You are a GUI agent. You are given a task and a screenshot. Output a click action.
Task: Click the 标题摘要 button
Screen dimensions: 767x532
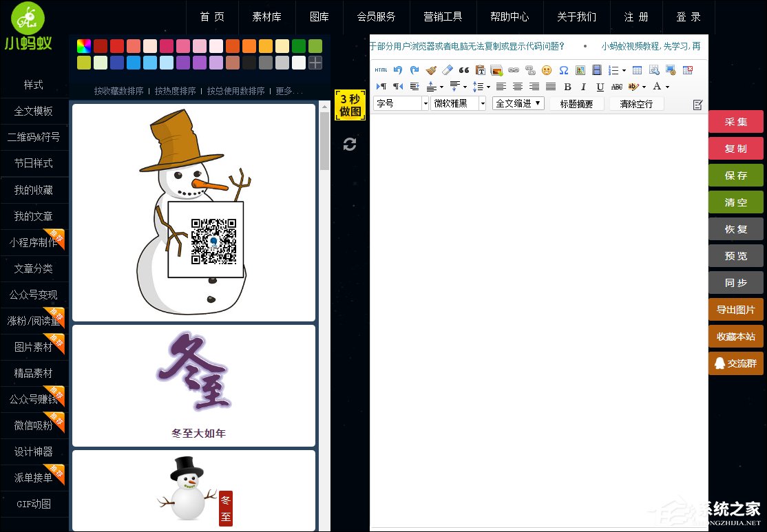click(x=577, y=104)
